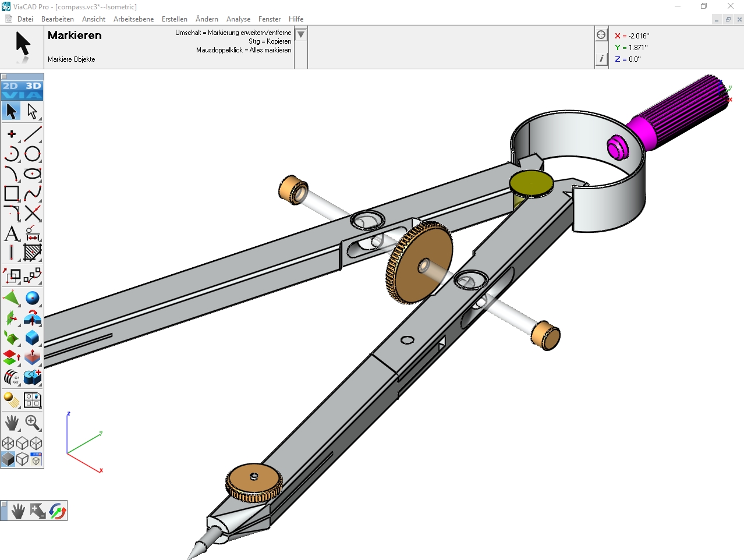
Task: Toggle shaded display mode cube
Action: (8, 459)
